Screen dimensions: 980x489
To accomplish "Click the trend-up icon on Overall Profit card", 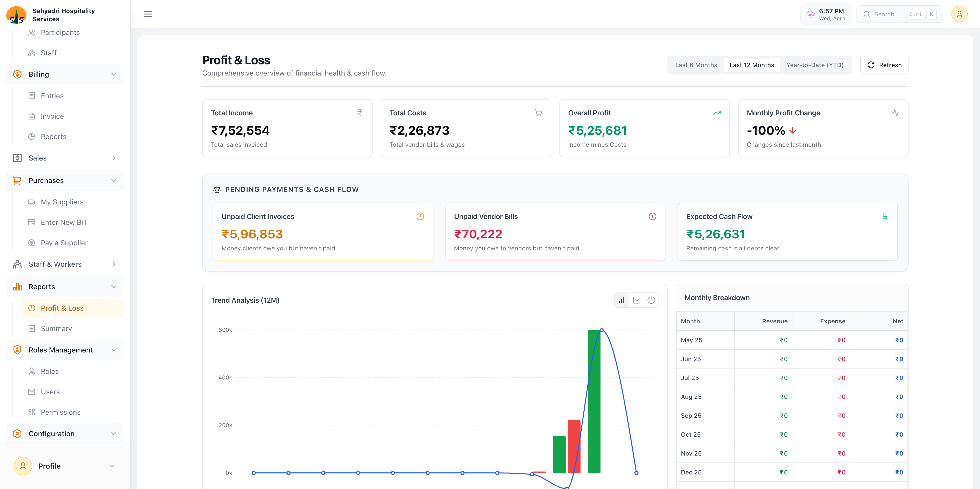I will click(x=717, y=113).
